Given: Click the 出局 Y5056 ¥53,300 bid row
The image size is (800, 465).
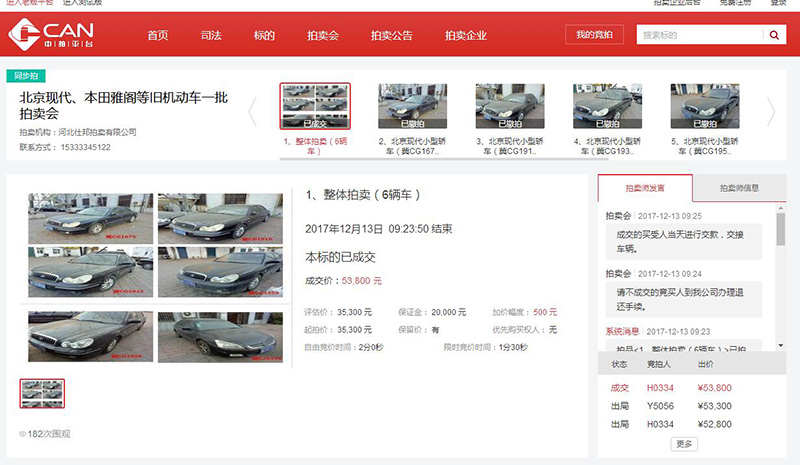Looking at the screenshot, I should pyautogui.click(x=671, y=406).
